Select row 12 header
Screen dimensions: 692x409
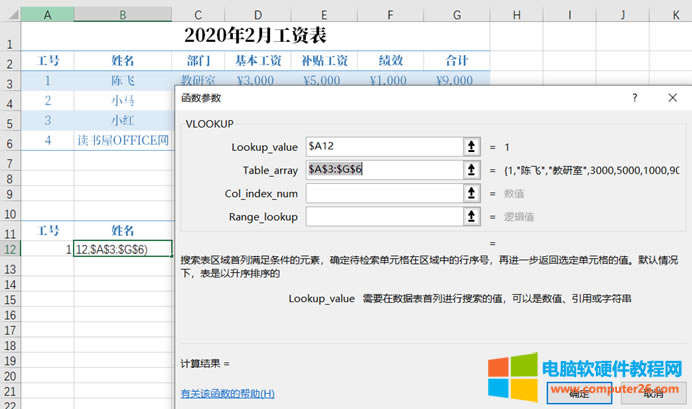click(10, 249)
